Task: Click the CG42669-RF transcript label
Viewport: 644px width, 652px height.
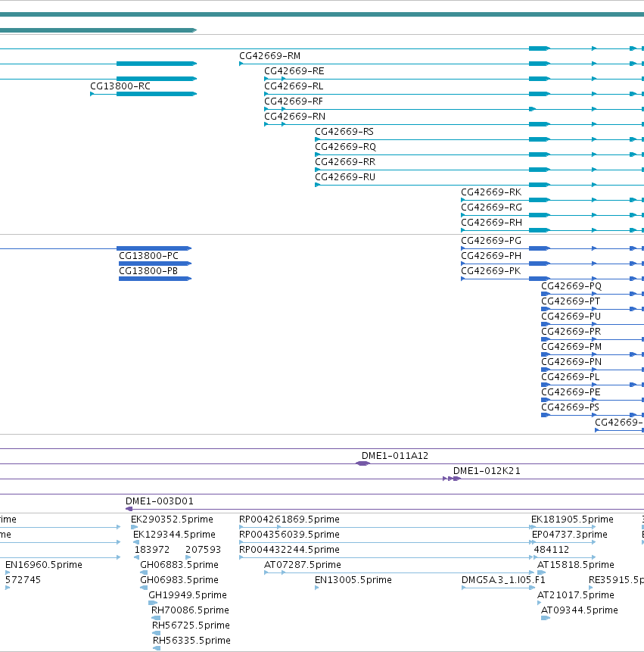Action: coord(294,101)
